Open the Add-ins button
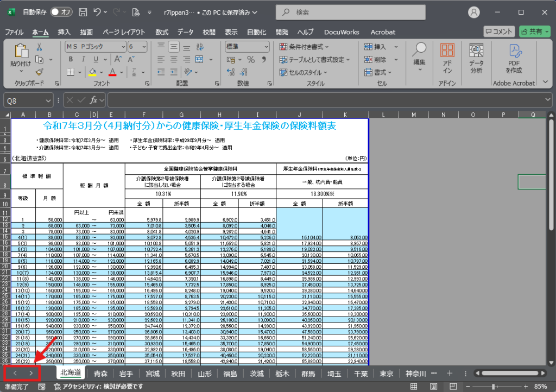 pos(447,59)
